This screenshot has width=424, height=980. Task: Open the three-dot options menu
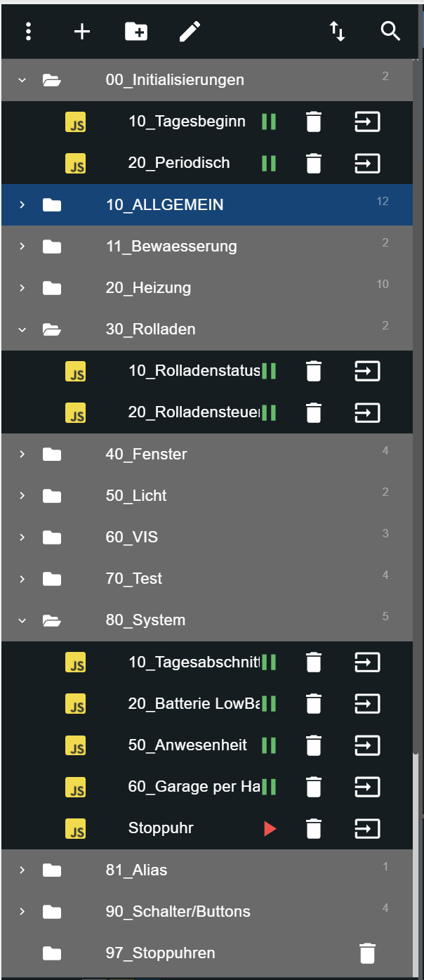tap(28, 31)
